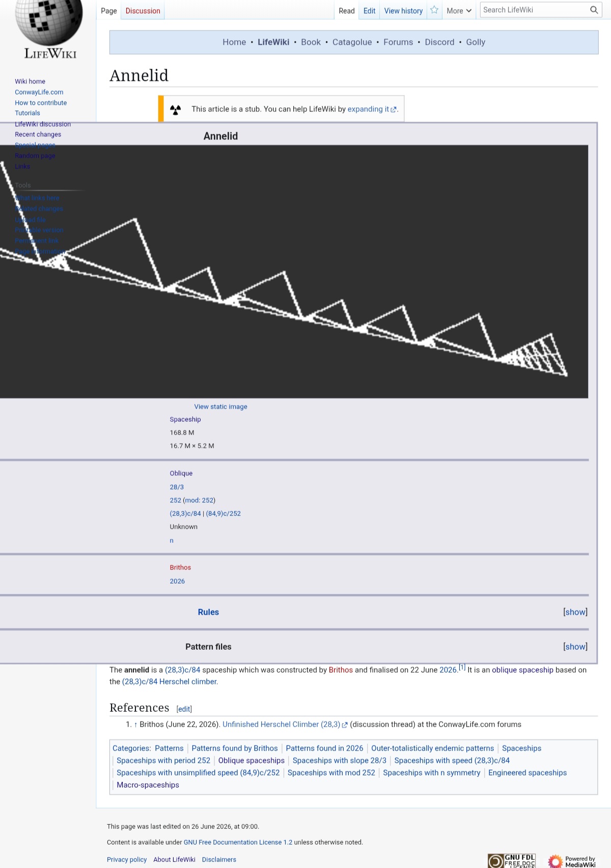
Task: Open How to contribute link
Action: point(41,103)
